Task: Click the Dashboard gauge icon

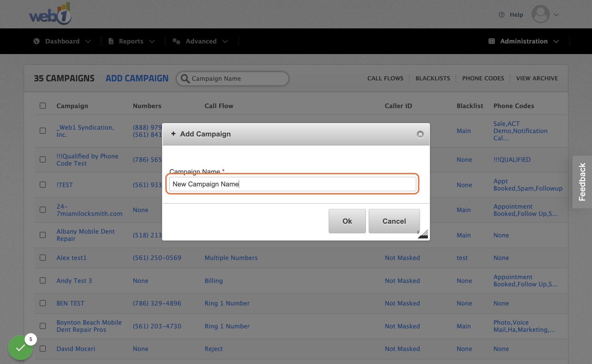Action: coord(37,41)
